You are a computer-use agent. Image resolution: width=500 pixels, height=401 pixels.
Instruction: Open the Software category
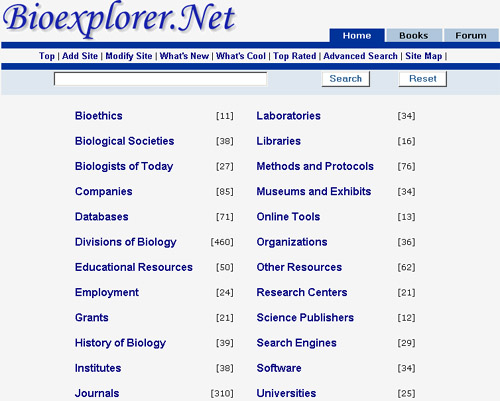coord(279,368)
